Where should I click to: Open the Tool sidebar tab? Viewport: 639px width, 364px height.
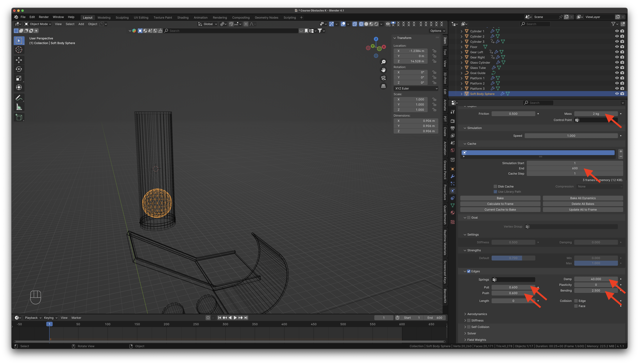pos(445,52)
